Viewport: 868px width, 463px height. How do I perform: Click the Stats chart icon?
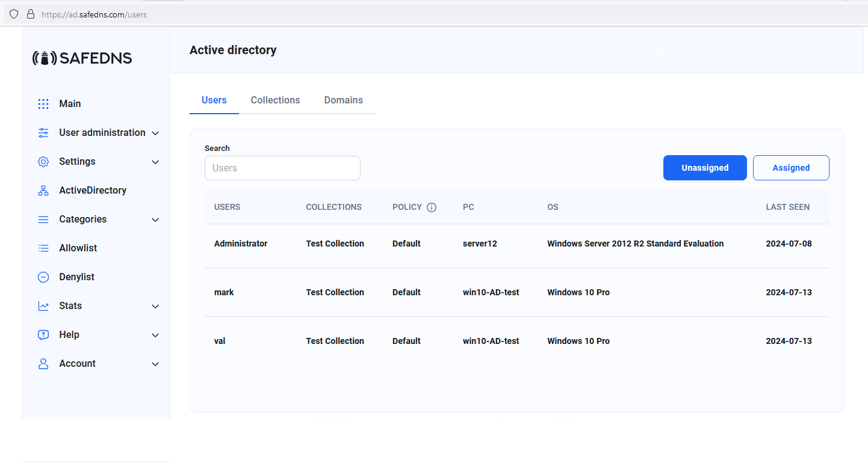click(x=43, y=306)
